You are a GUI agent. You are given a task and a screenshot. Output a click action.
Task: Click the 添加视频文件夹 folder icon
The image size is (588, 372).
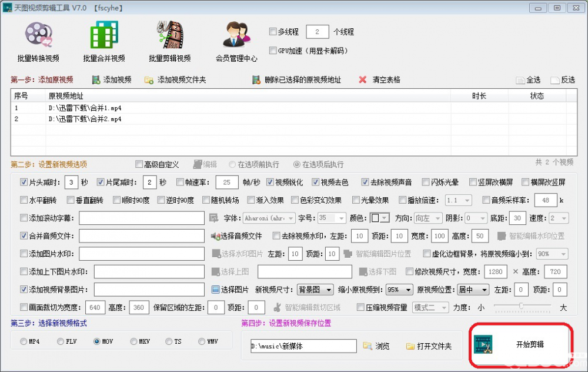pyautogui.click(x=149, y=80)
